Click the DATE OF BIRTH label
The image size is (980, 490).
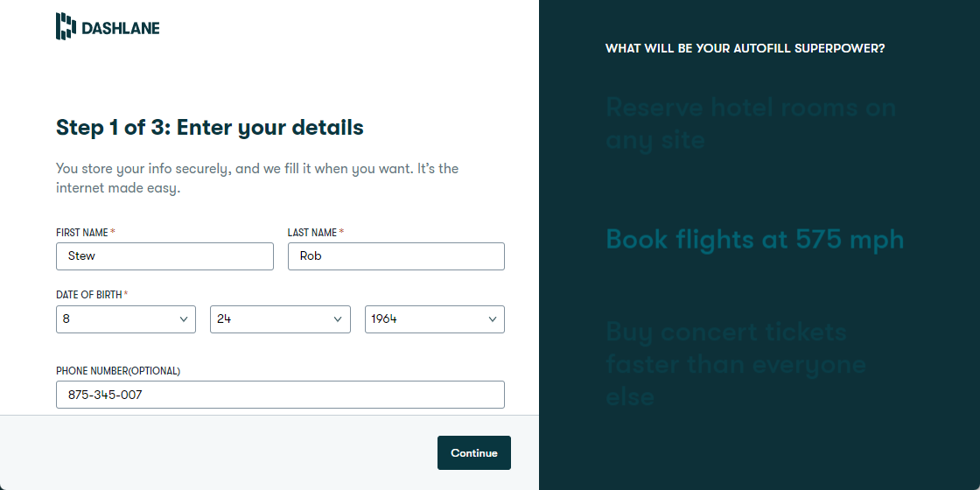[88, 295]
